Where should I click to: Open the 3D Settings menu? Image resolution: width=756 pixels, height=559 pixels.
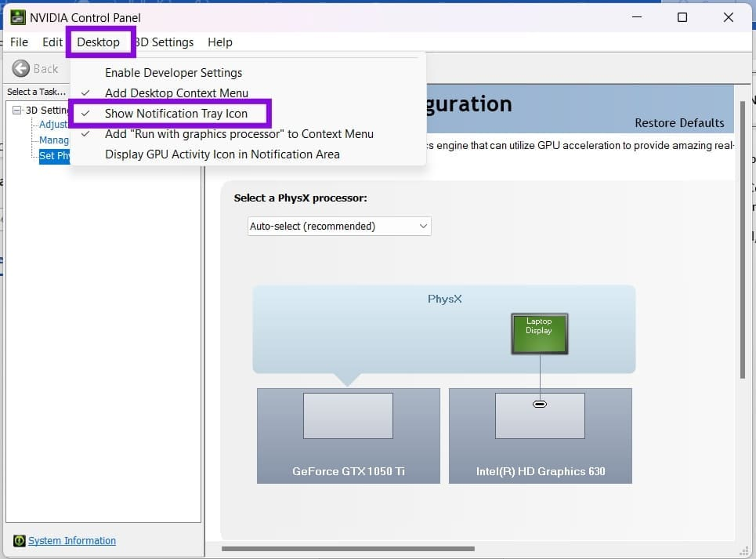[164, 42]
